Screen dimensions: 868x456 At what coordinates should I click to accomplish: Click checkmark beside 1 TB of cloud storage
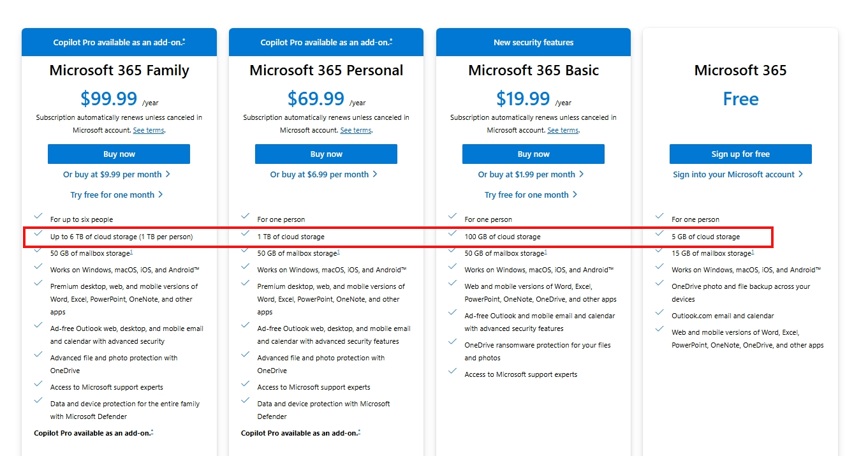pyautogui.click(x=245, y=233)
